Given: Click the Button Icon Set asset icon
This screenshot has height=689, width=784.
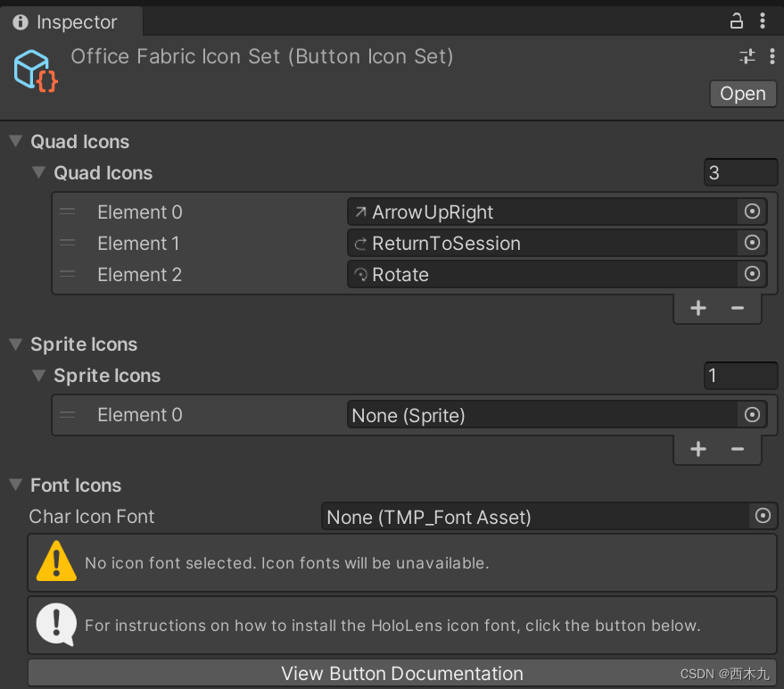Looking at the screenshot, I should [x=36, y=71].
